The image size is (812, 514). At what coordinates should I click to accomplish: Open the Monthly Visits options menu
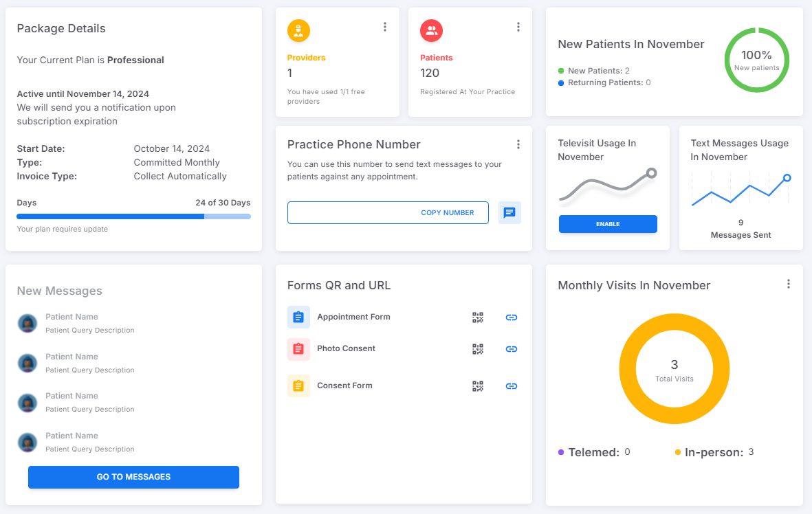point(788,284)
